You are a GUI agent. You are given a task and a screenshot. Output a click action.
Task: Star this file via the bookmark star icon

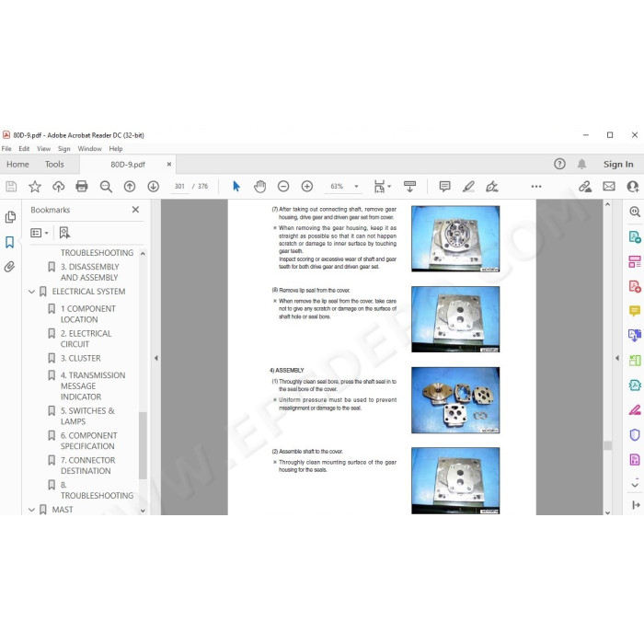coord(35,187)
